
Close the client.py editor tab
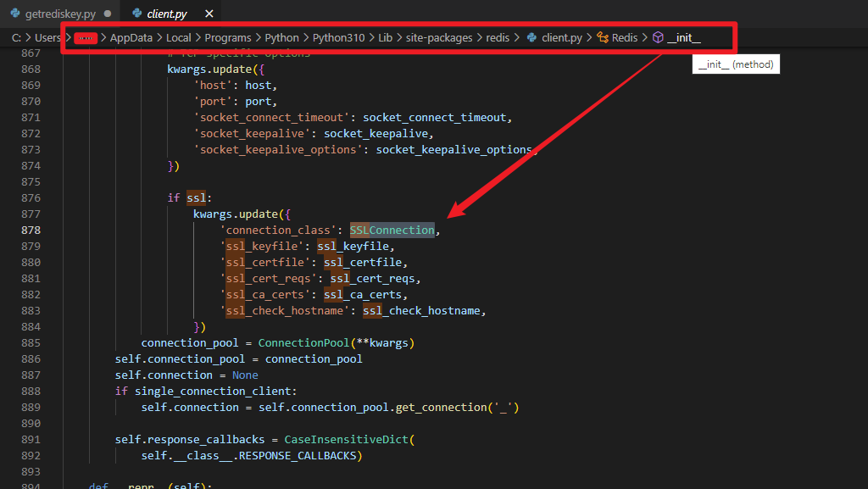tap(209, 14)
